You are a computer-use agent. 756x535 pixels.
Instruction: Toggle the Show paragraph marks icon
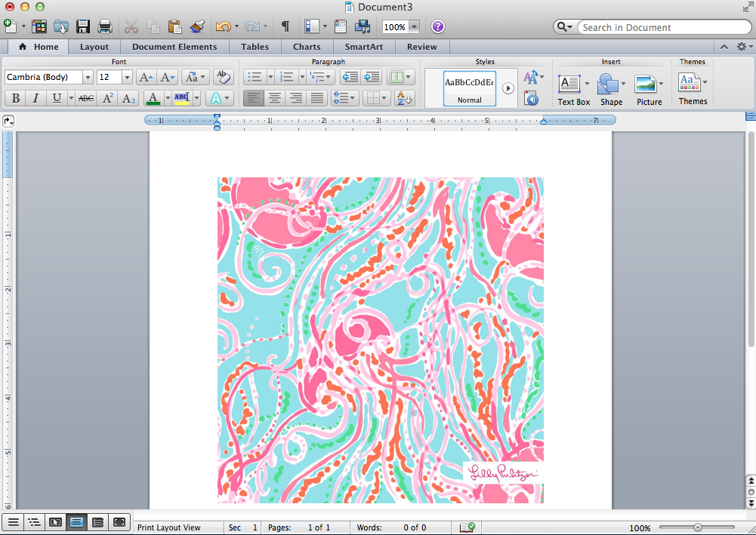click(x=285, y=26)
